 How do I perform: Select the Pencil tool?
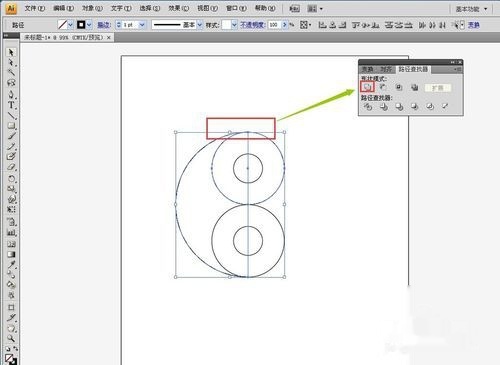point(11,146)
